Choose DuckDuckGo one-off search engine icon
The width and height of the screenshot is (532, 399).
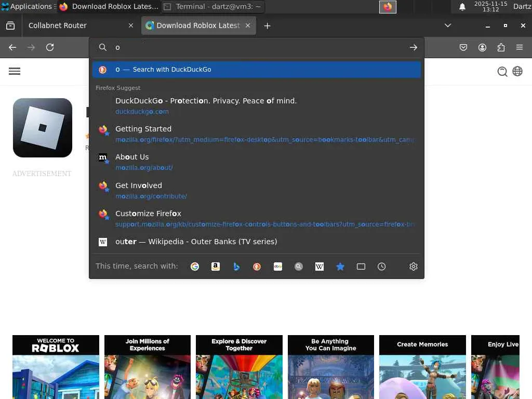click(x=257, y=267)
